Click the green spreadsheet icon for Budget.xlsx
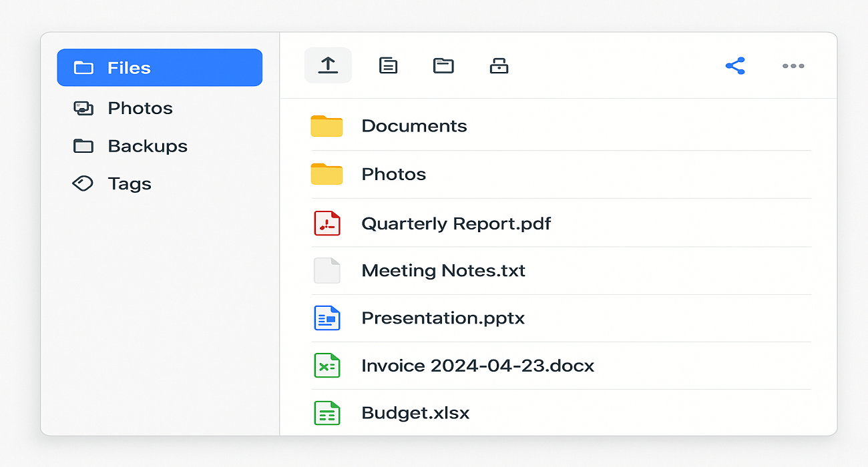The width and height of the screenshot is (868, 467). [327, 413]
